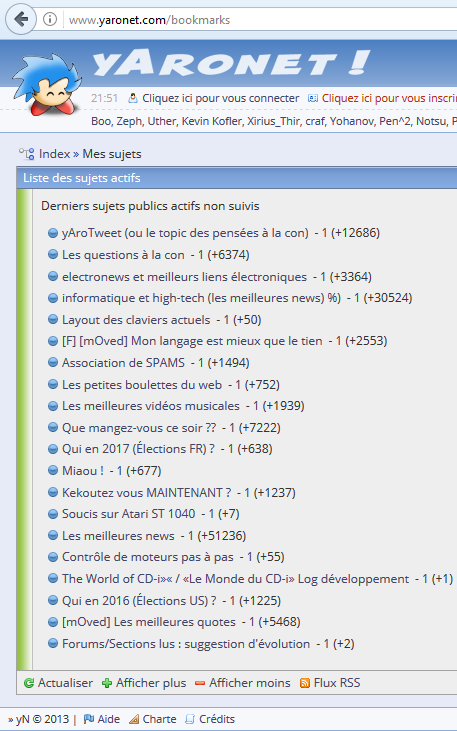457x731 pixels.
Task: Open 'Les questions à la con' topic
Action: tap(123, 255)
